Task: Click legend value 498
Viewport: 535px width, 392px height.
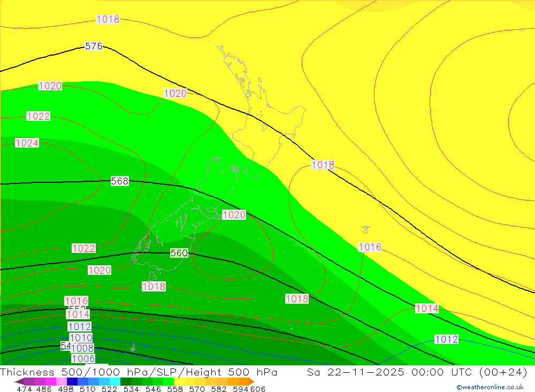Action: point(65,389)
